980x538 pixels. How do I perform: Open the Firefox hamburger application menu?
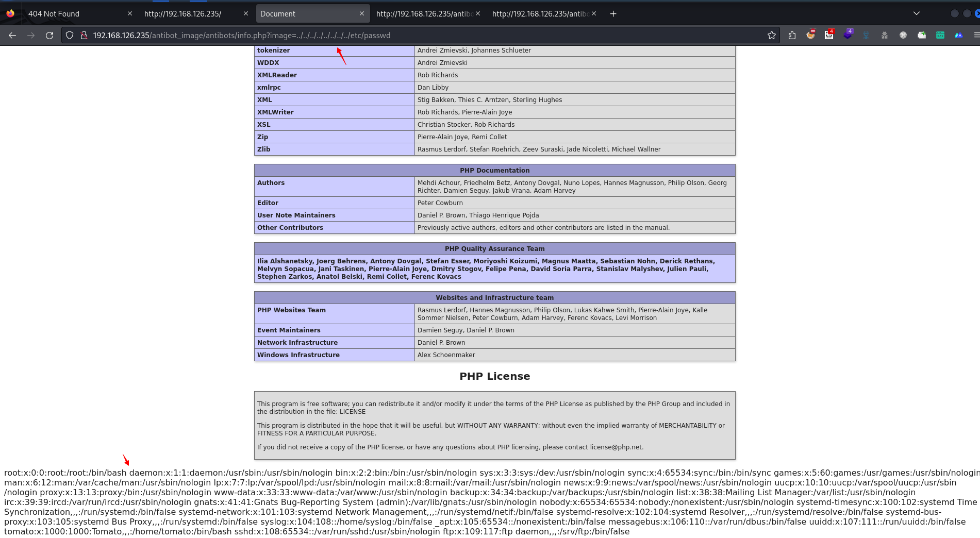(x=976, y=36)
